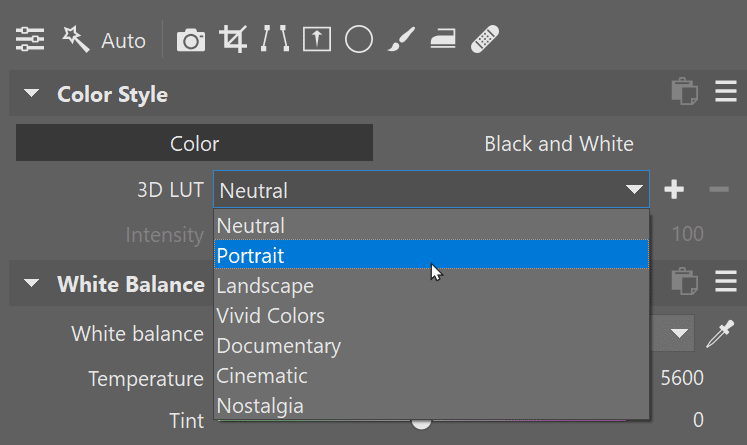Collapse the White Balance section
Image resolution: width=747 pixels, height=445 pixels.
tap(31, 283)
